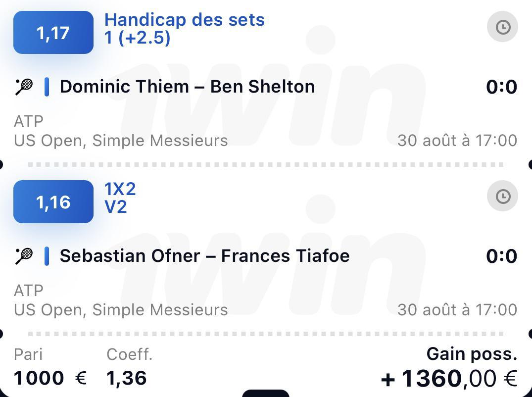Click US Open, Simple Messieurs under Thiem match
Viewport: 532px width, 397px height.
[x=121, y=141]
